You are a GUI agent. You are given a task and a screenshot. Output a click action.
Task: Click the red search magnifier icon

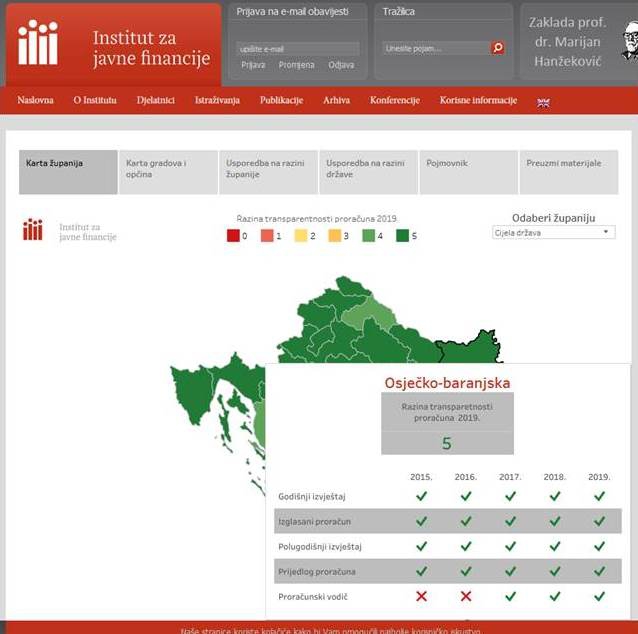[498, 48]
